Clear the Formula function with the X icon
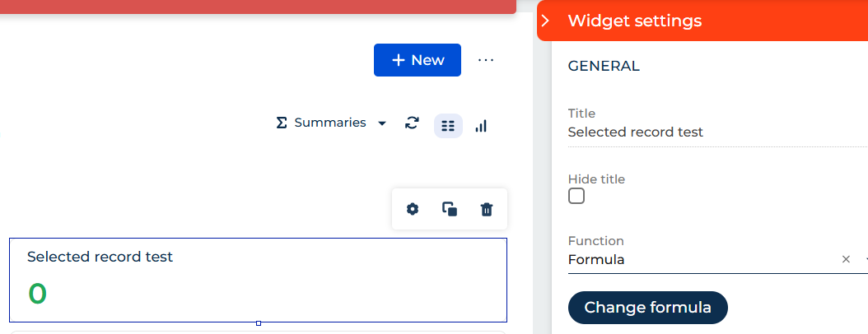The width and height of the screenshot is (868, 334). point(846,259)
